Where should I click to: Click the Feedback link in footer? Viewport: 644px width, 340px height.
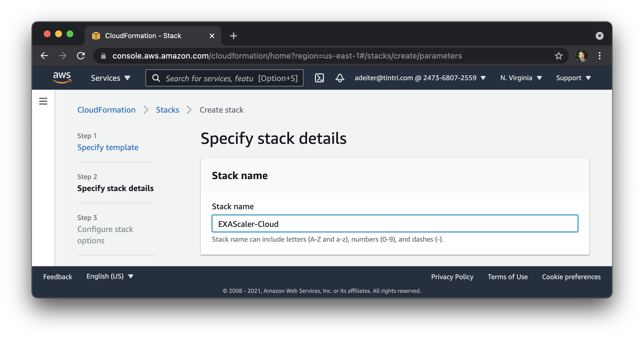click(x=58, y=277)
